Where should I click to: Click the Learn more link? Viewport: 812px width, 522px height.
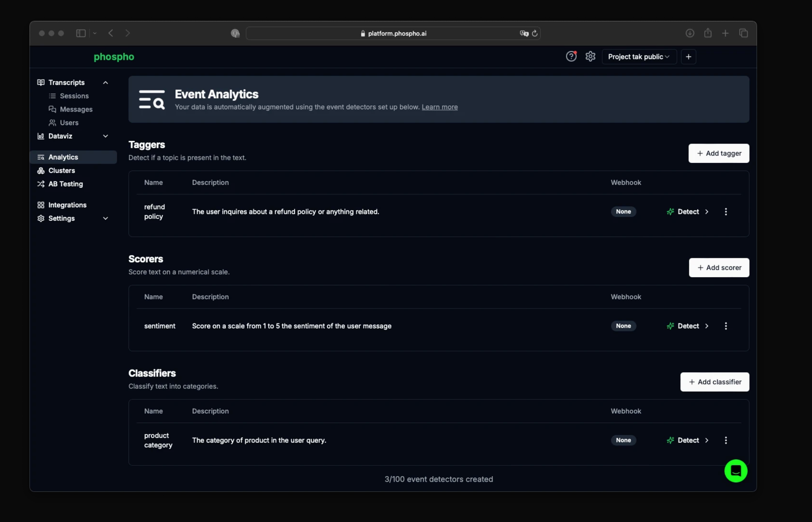click(439, 107)
